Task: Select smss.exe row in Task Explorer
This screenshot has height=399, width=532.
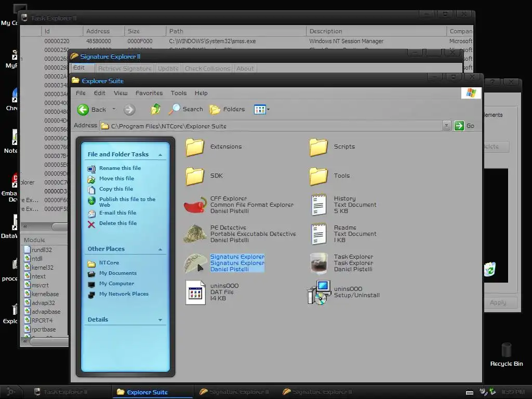Action: 246,41
